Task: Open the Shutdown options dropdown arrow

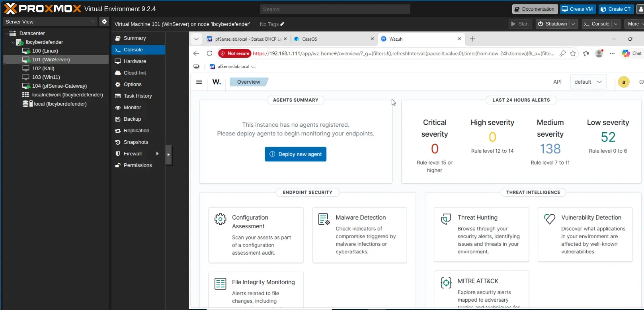Action: tap(573, 24)
